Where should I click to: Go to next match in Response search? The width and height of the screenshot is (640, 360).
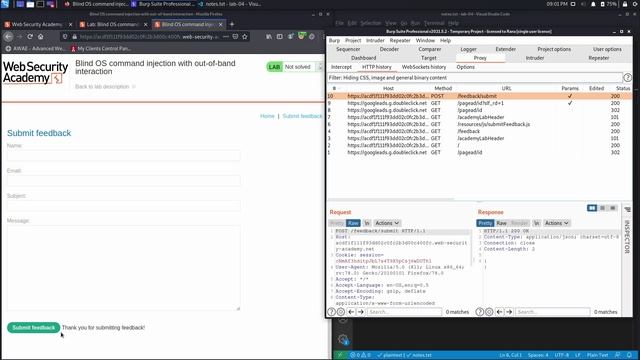(x=509, y=312)
